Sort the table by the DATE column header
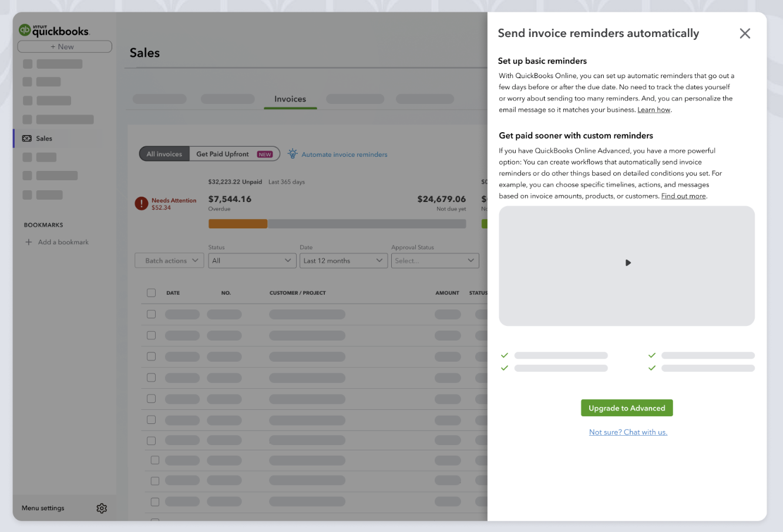This screenshot has width=783, height=532. point(173,292)
